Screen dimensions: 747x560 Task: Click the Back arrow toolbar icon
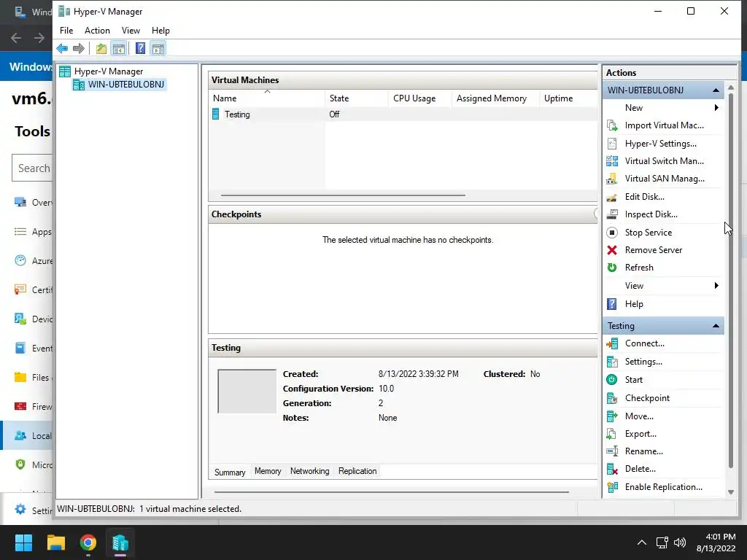click(62, 48)
